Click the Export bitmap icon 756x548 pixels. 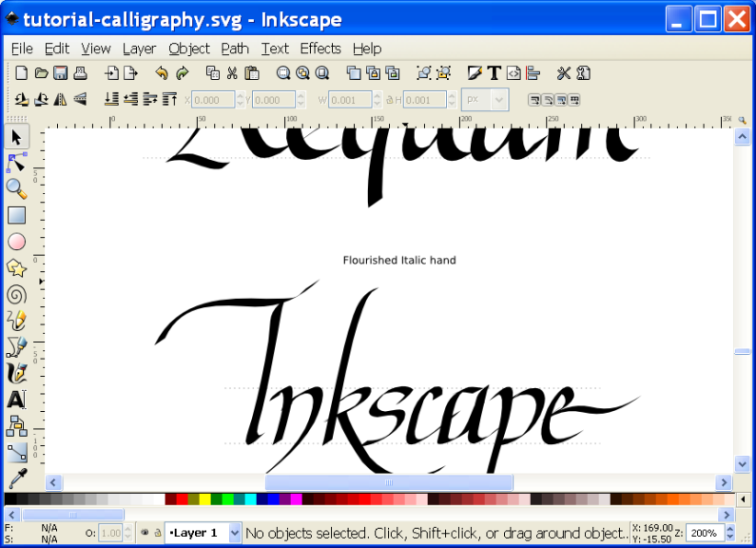click(130, 73)
